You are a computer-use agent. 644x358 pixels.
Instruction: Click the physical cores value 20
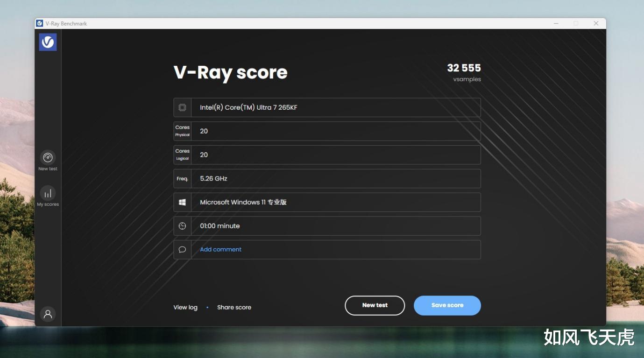[204, 131]
